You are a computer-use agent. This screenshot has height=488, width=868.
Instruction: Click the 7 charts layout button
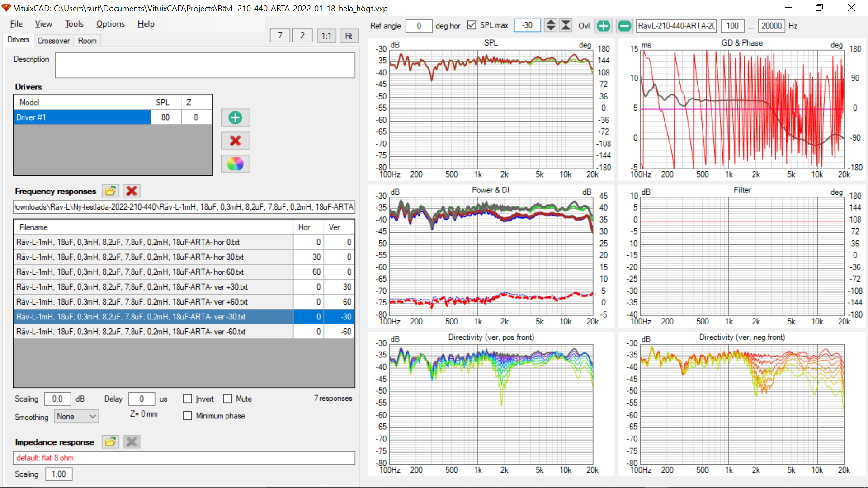(x=280, y=36)
